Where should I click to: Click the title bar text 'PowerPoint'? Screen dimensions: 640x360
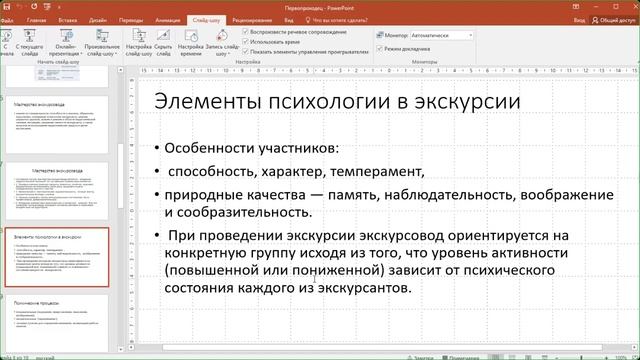341,8
